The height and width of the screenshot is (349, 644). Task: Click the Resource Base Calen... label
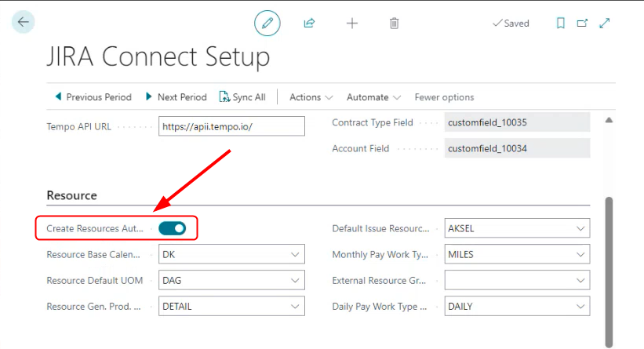tap(93, 255)
